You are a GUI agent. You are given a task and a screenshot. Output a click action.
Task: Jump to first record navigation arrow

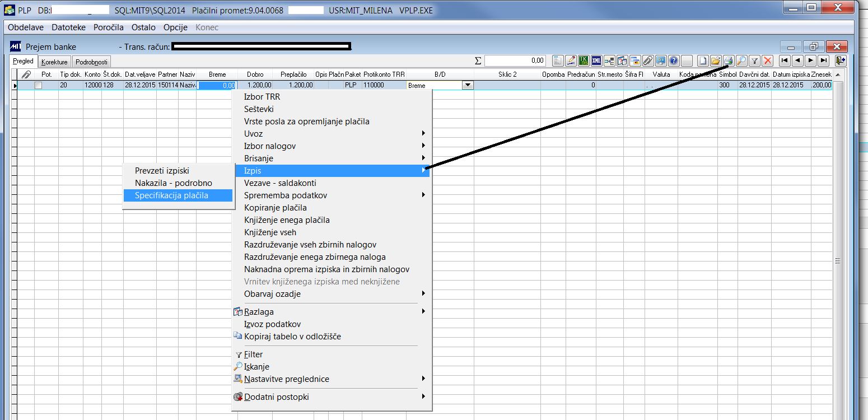click(785, 60)
